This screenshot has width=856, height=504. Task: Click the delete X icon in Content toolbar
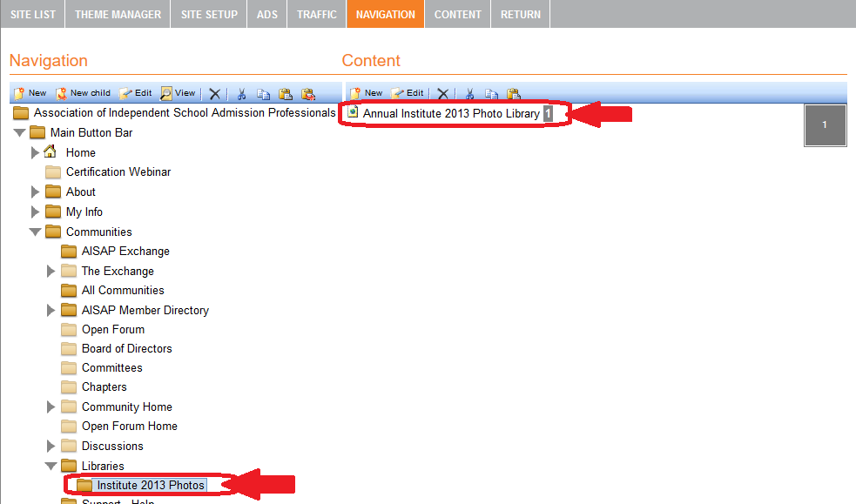tap(442, 94)
